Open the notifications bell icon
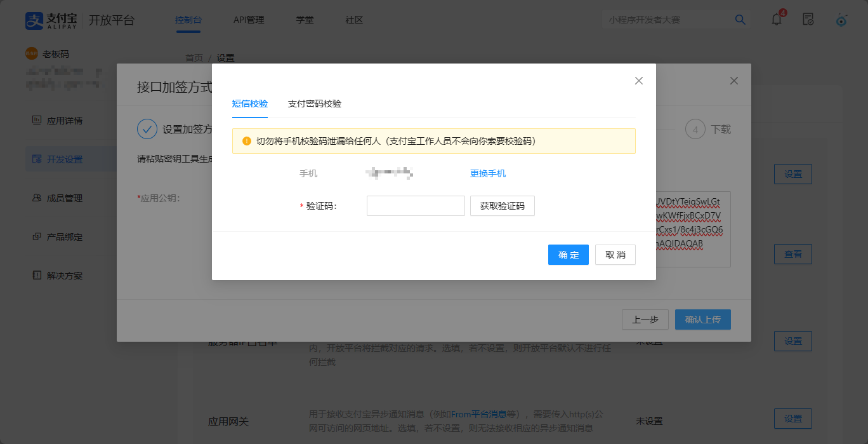This screenshot has width=868, height=444. point(777,19)
